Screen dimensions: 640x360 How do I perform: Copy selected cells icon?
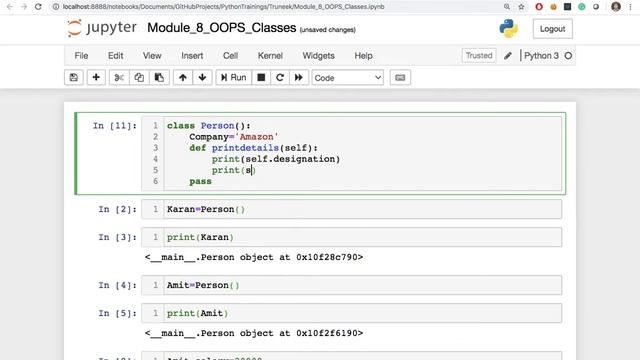[x=139, y=78]
